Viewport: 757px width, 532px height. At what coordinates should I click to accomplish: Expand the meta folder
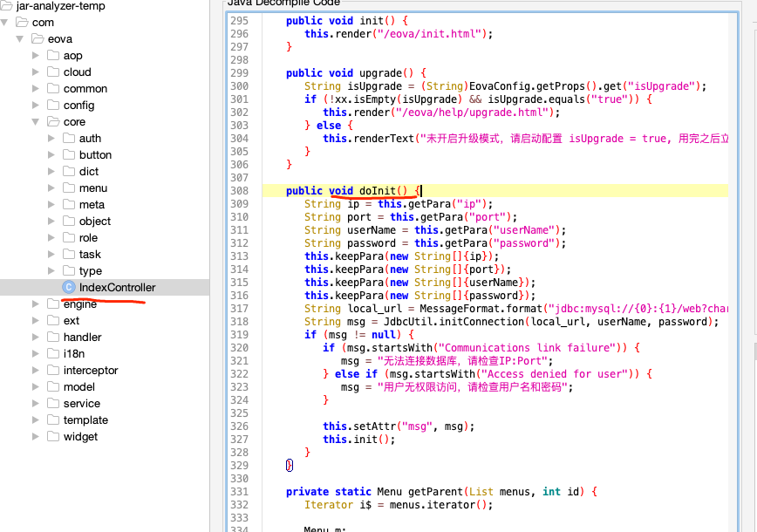tap(51, 205)
